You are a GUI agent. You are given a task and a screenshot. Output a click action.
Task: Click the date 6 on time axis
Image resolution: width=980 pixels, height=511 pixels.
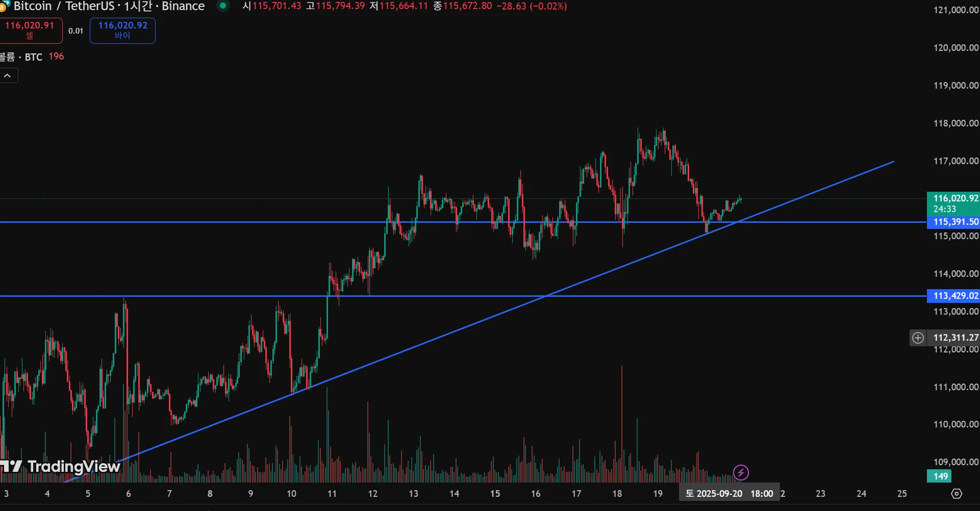[129, 494]
